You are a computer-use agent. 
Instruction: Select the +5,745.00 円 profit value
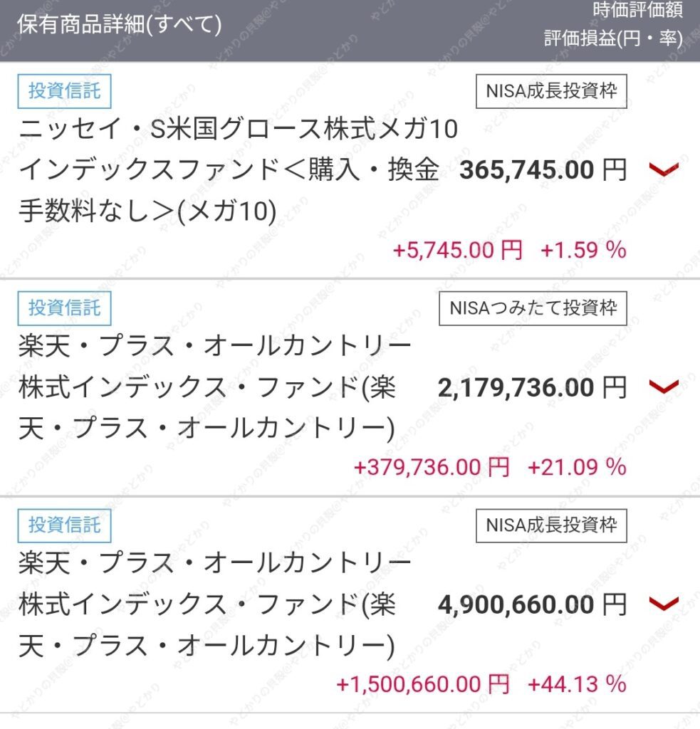(458, 250)
